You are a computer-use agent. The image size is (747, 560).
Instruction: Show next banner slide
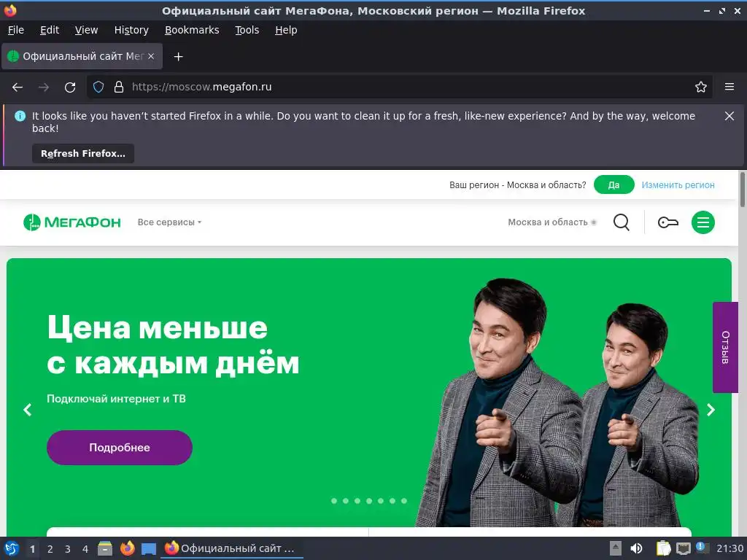[x=711, y=410]
